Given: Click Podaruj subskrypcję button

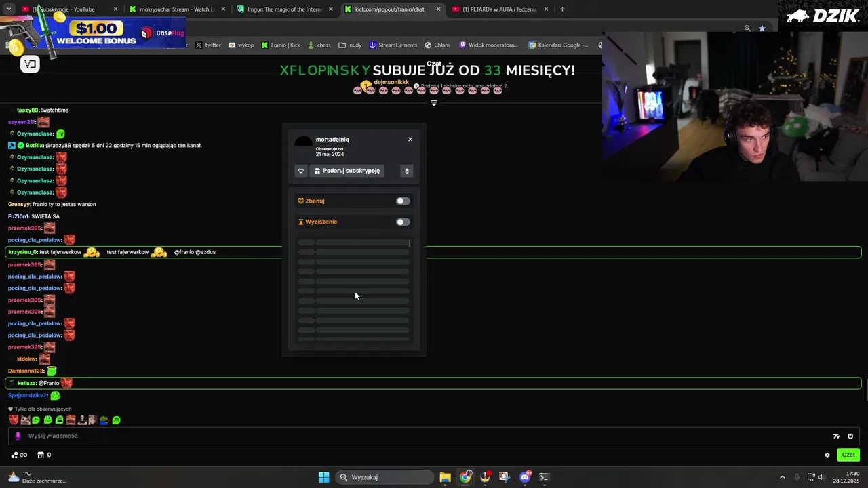Looking at the screenshot, I should pos(347,171).
